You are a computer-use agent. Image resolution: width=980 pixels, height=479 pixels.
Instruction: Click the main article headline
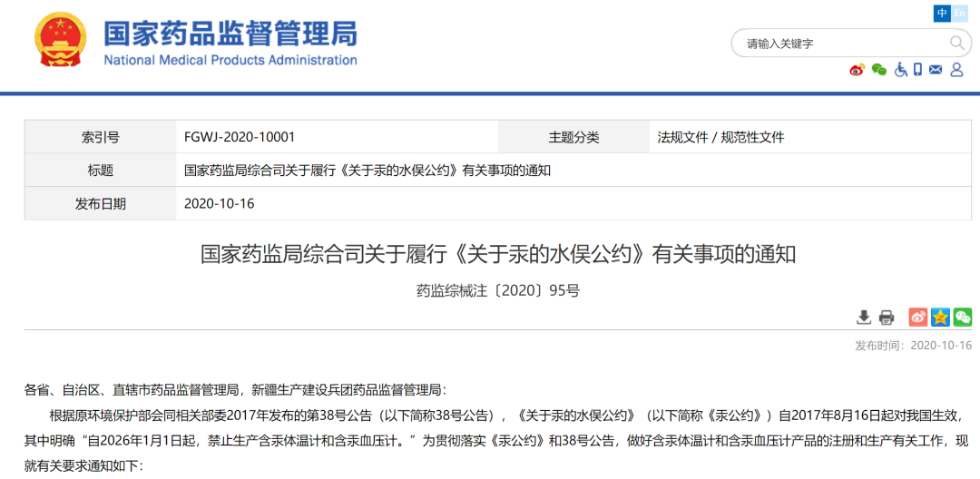point(497,255)
